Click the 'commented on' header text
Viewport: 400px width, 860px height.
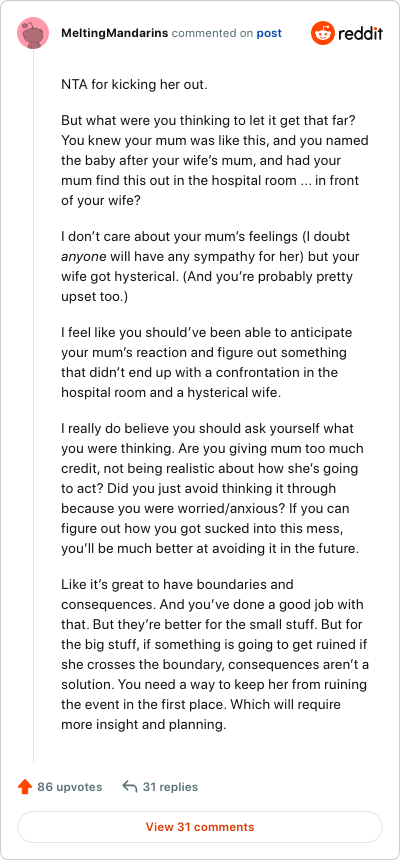pos(212,33)
